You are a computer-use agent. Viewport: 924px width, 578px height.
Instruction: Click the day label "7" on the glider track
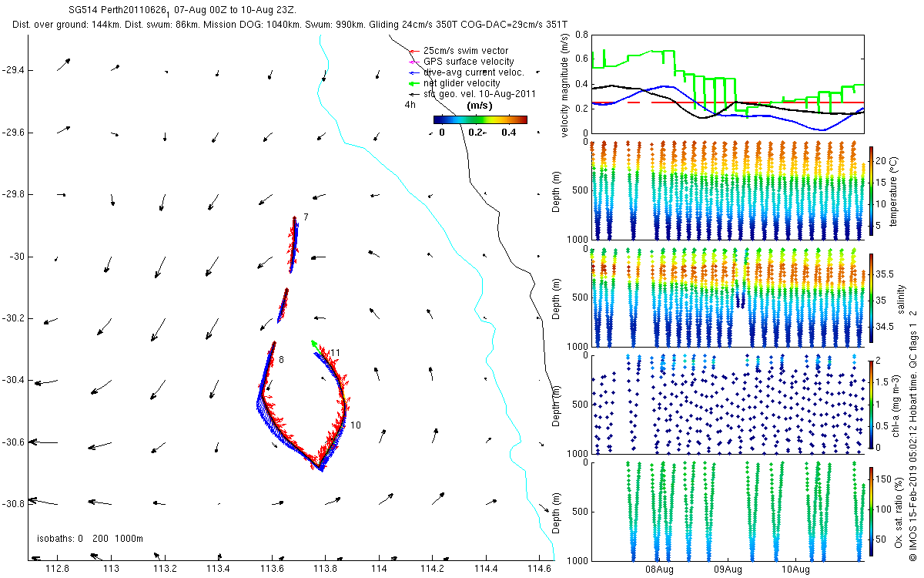[306, 218]
